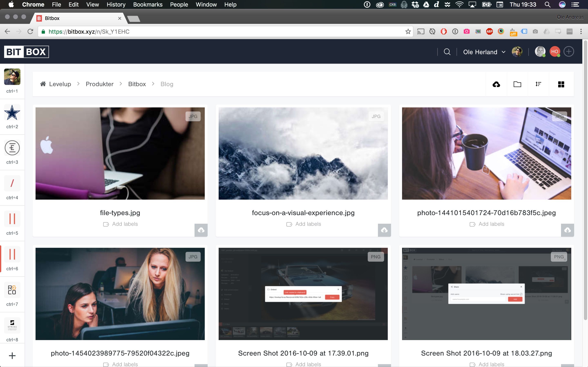Open the star workspace ctrl+2

click(x=12, y=113)
